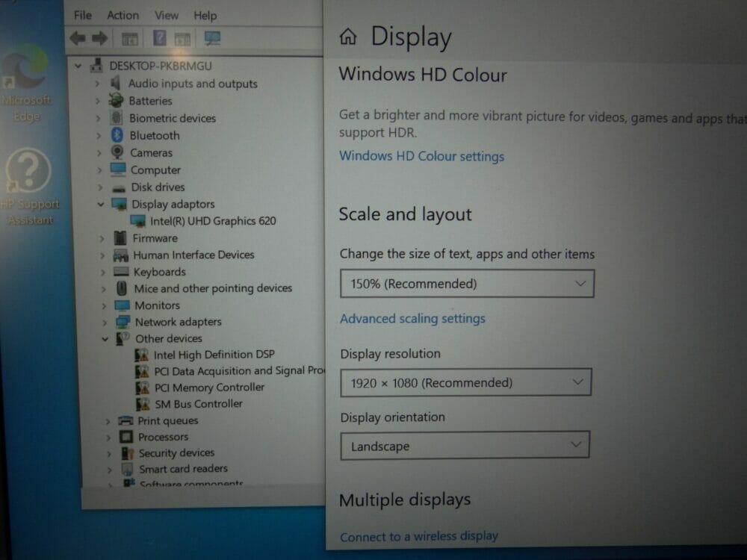The image size is (747, 560).
Task: Click Connect to a wireless display link
Action: tap(419, 536)
